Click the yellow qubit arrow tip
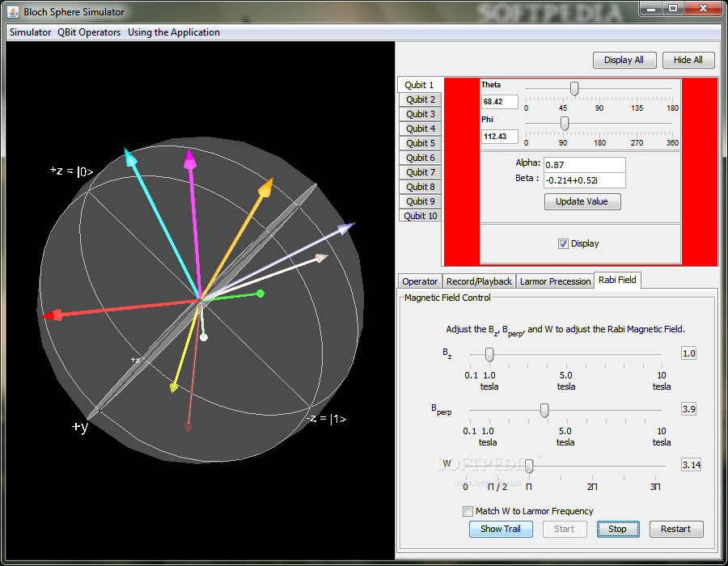 pyautogui.click(x=174, y=387)
